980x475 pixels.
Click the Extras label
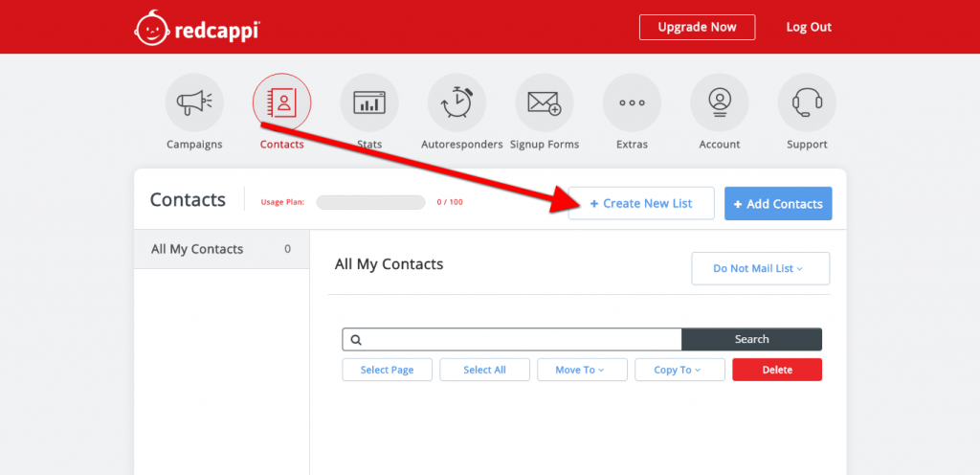[632, 145]
